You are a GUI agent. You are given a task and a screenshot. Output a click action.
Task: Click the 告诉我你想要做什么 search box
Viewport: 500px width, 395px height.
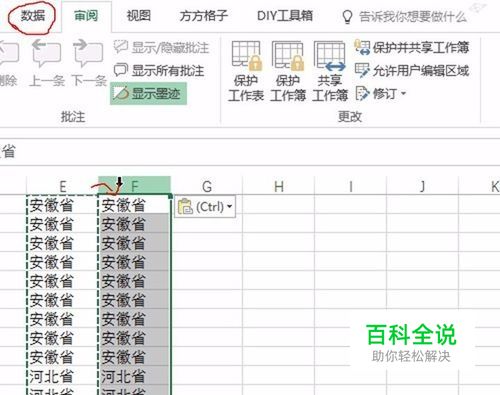[x=413, y=16]
